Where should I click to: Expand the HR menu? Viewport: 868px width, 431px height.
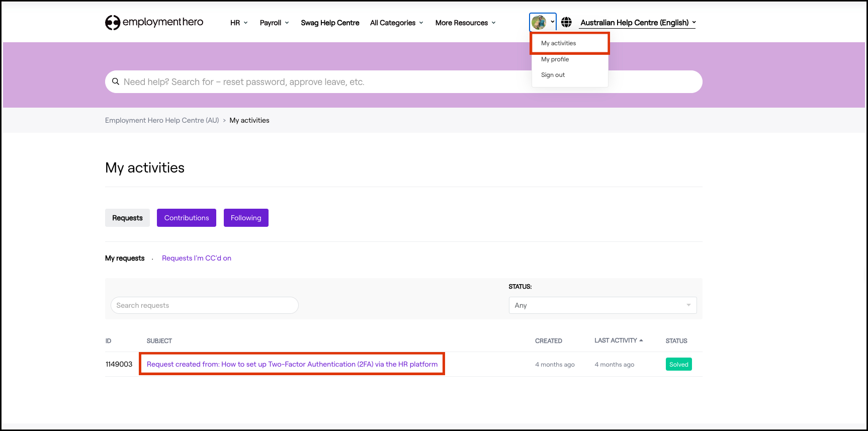pos(239,23)
